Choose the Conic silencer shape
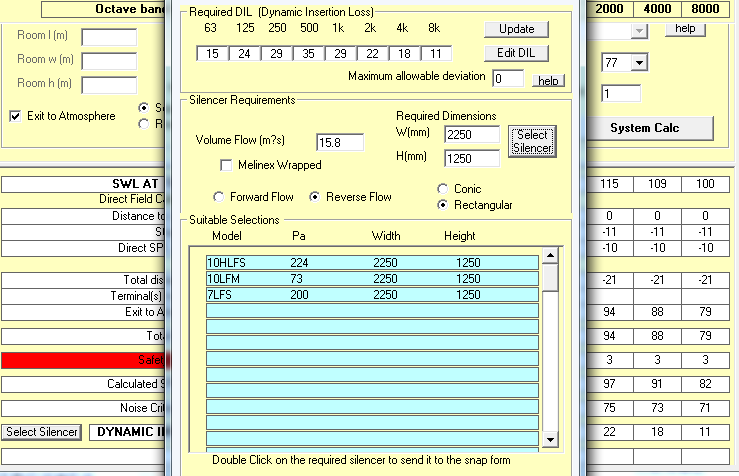 click(443, 189)
